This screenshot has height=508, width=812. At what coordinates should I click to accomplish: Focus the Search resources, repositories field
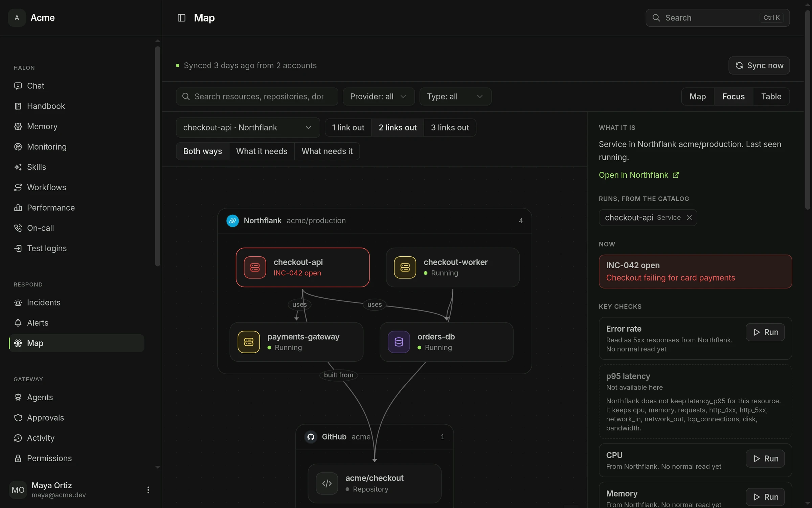point(257,97)
